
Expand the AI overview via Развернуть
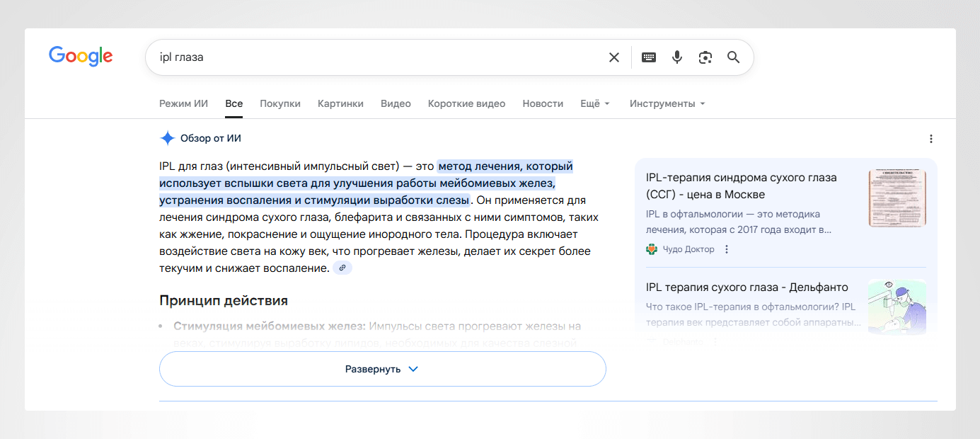point(382,368)
